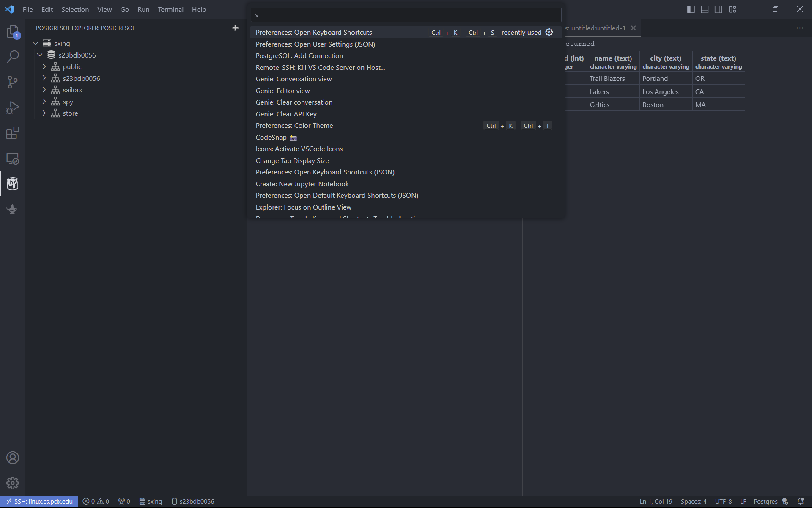Click the command palette input field
This screenshot has height=508, width=812.
coord(406,15)
